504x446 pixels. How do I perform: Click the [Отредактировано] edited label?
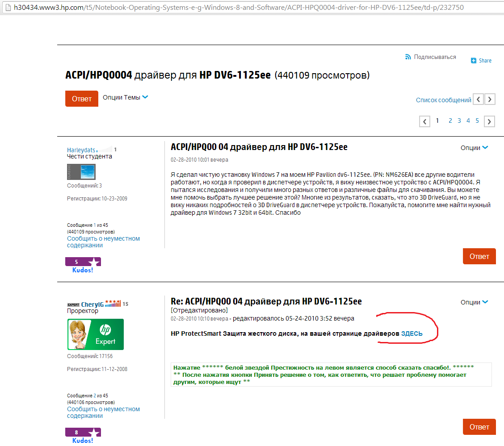point(199,310)
